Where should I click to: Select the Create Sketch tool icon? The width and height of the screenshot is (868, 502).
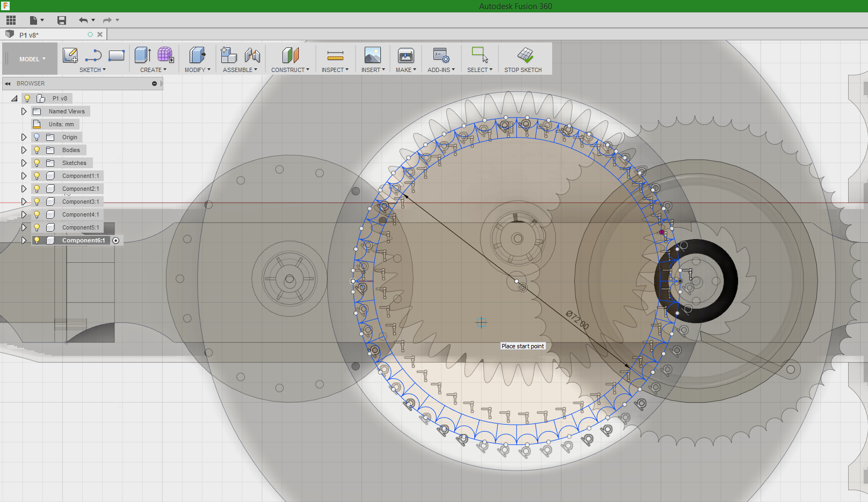[70, 55]
